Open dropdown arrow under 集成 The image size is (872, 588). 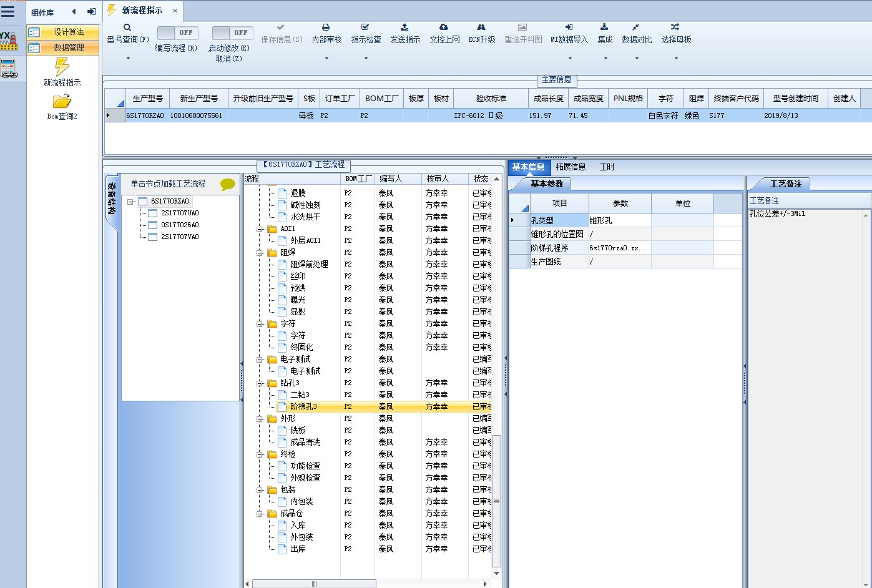tap(605, 59)
